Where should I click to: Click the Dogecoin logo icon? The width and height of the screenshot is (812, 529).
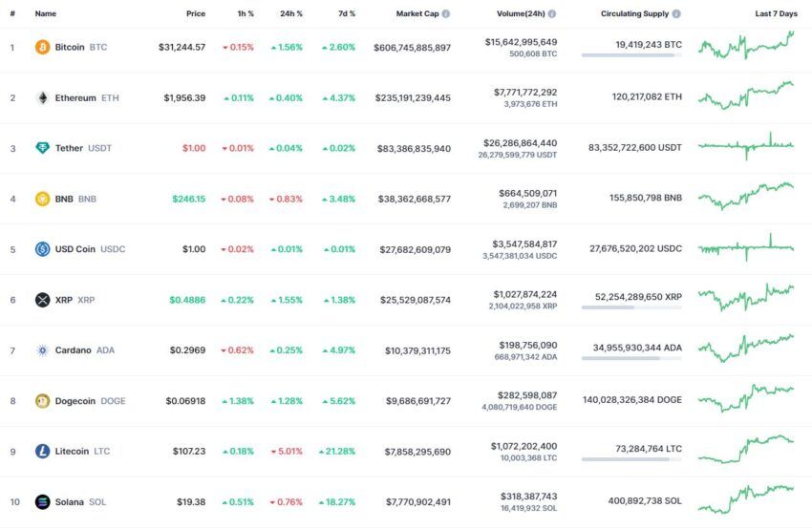point(42,401)
